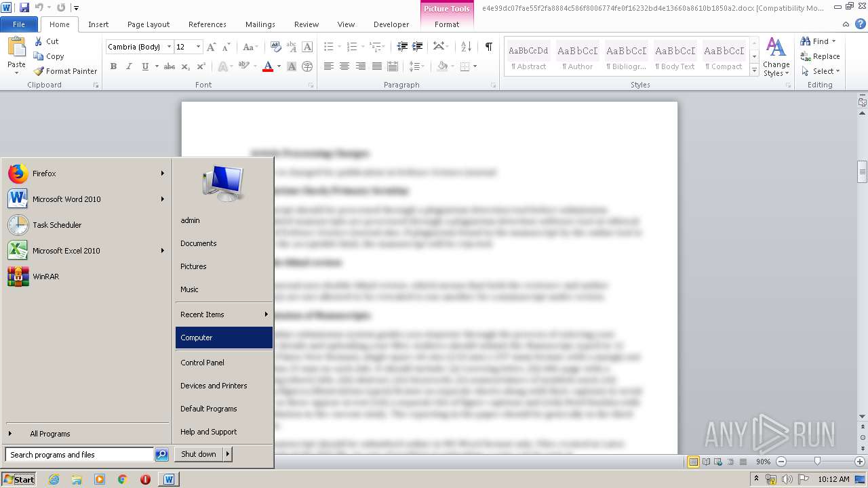Toggle Superscript formatting

point(201,66)
